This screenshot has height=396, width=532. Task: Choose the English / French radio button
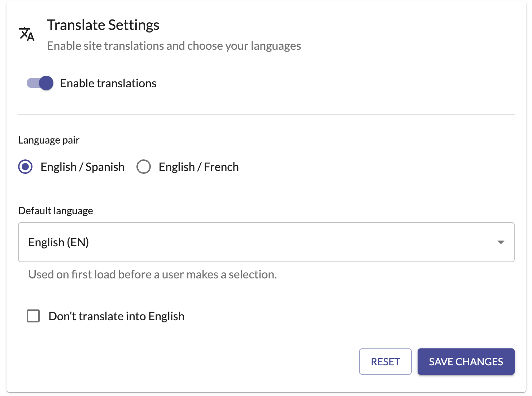144,167
